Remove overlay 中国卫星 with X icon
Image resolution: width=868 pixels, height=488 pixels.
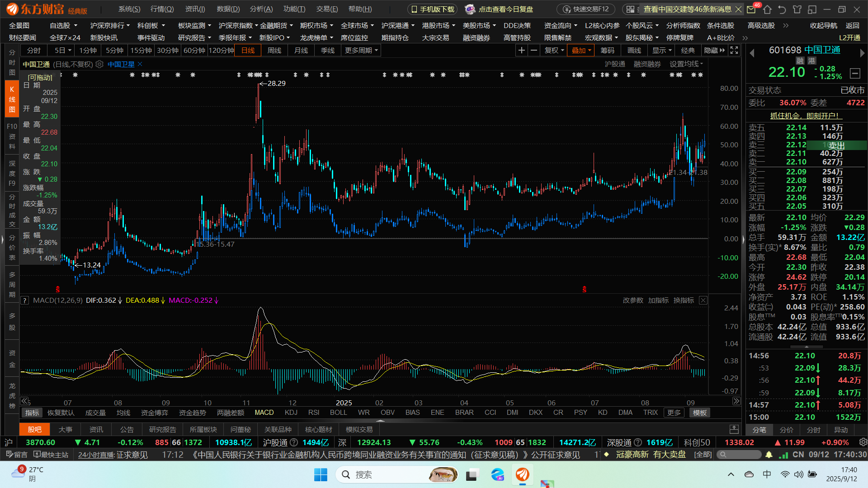(x=140, y=64)
